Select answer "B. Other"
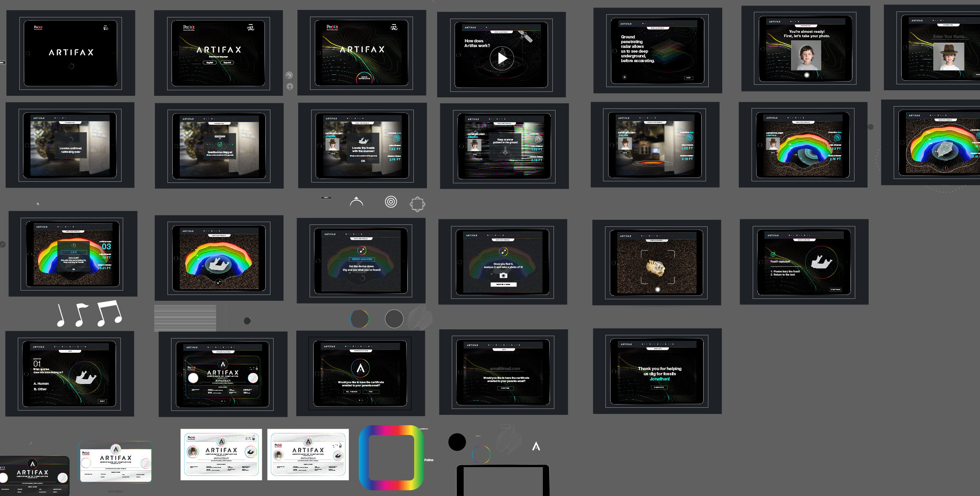 (x=40, y=389)
